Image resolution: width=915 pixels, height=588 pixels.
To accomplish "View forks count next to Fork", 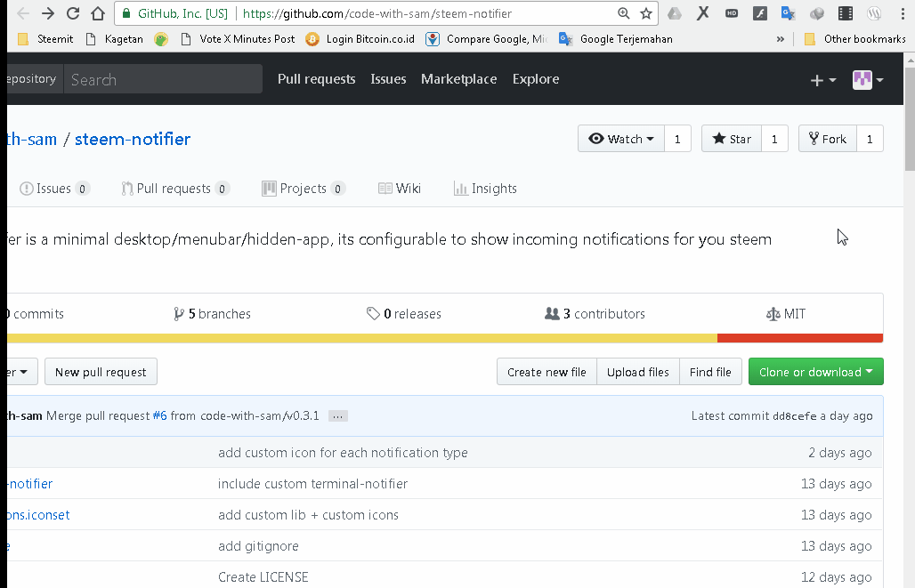I will pyautogui.click(x=870, y=139).
